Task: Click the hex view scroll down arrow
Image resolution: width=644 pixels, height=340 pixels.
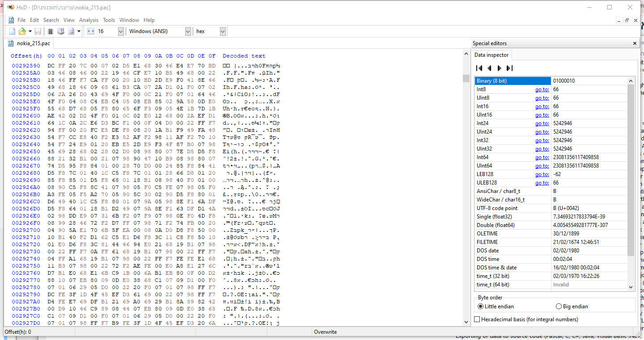Action: 466,323
